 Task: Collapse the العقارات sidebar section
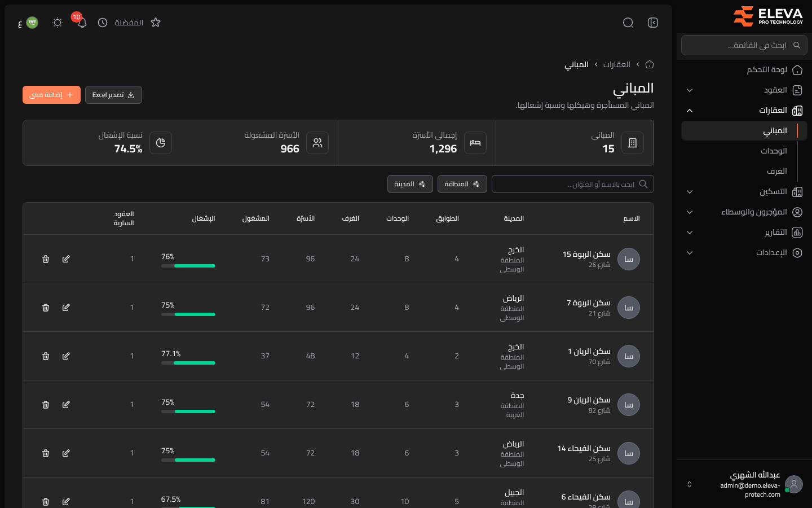[x=744, y=111]
